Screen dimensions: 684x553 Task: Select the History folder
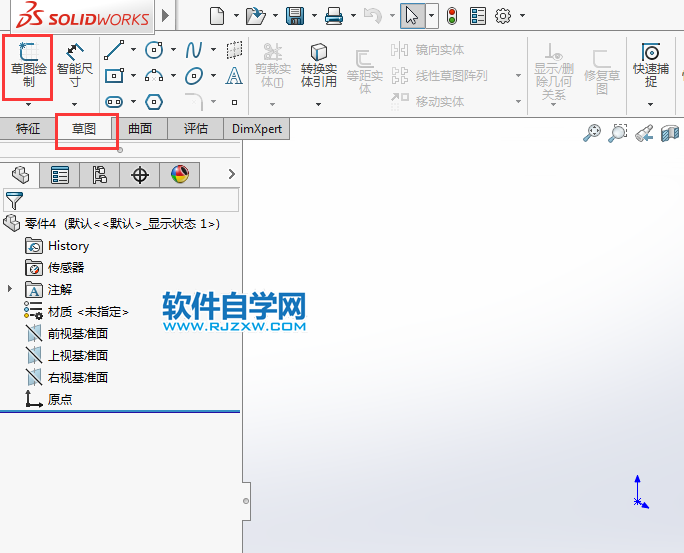[x=57, y=246]
